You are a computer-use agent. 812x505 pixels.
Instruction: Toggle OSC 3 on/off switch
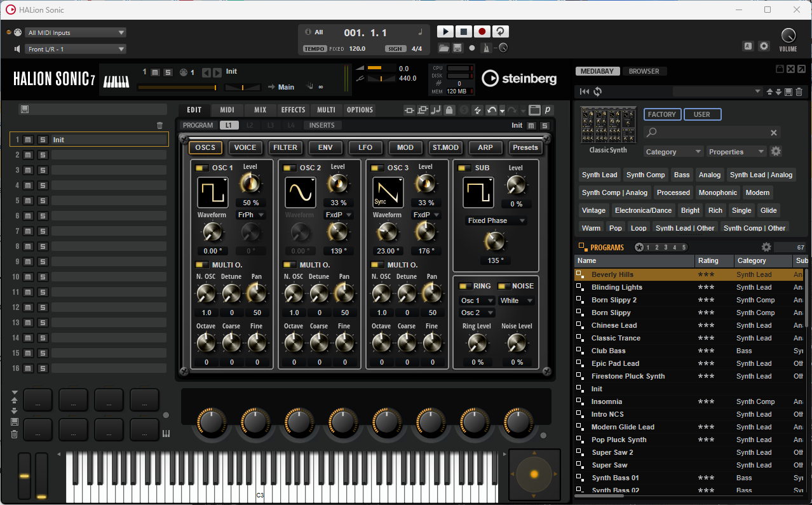pyautogui.click(x=377, y=168)
